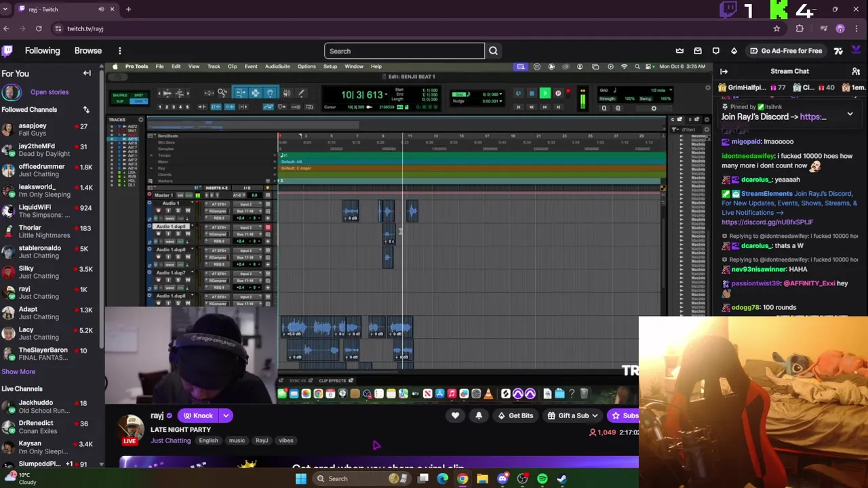Select the Selector tool in Pro Tools
The height and width of the screenshot is (488, 868).
tap(256, 93)
